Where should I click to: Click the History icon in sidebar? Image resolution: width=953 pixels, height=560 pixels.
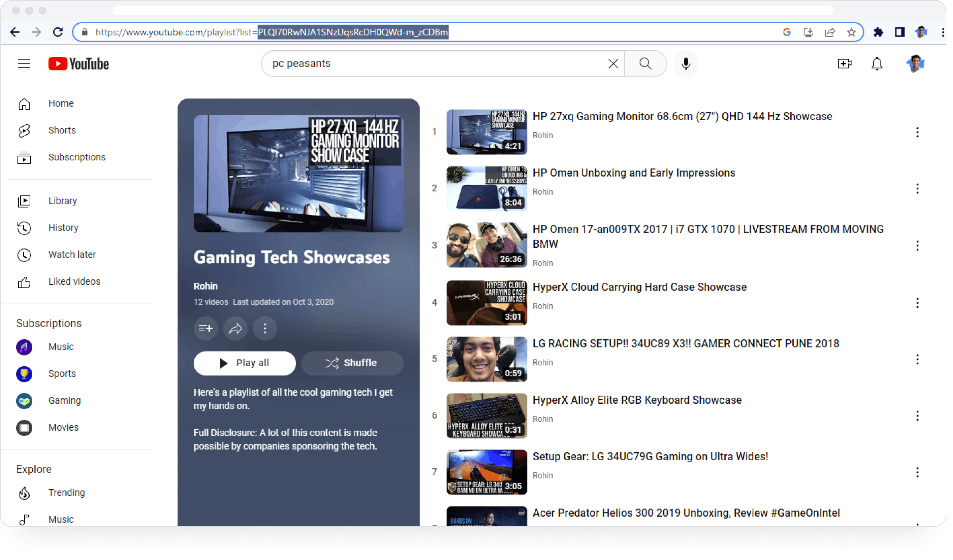pyautogui.click(x=24, y=227)
